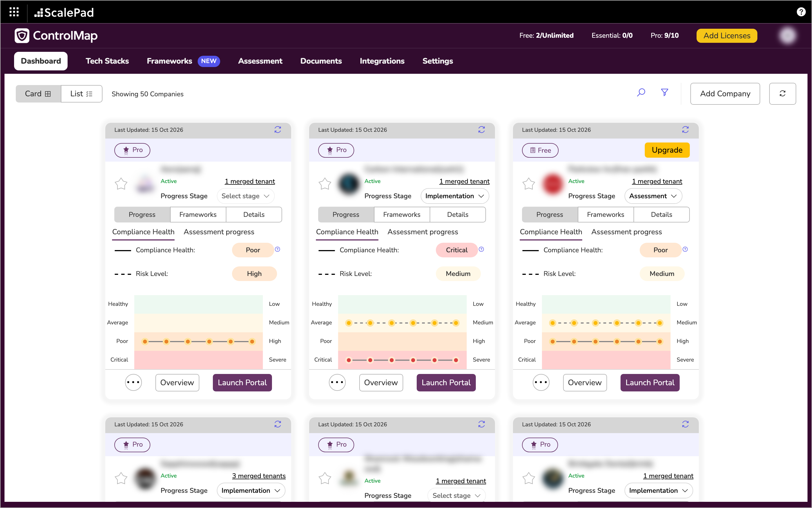Star the company with 3 merged tenants
The width and height of the screenshot is (812, 508).
pyautogui.click(x=121, y=478)
